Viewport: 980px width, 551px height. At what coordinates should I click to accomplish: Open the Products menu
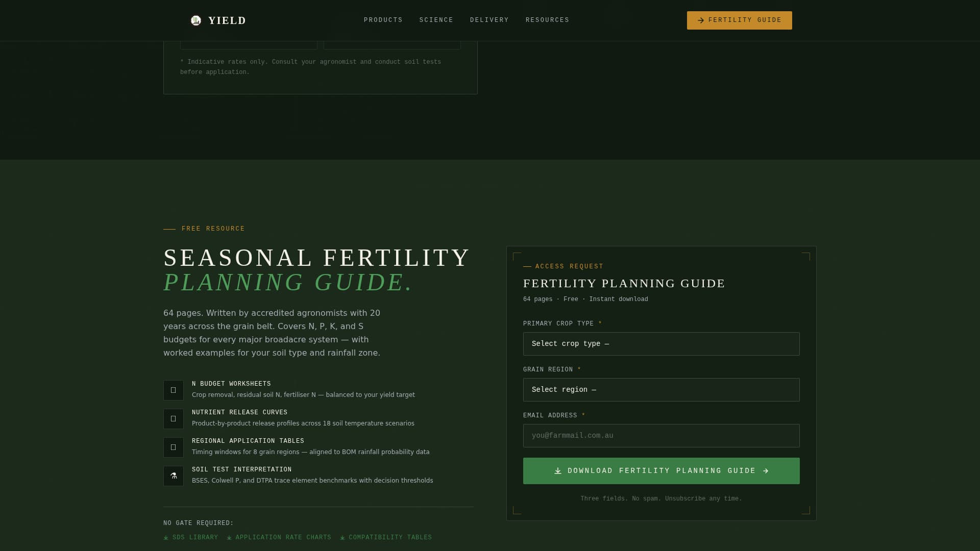(383, 20)
